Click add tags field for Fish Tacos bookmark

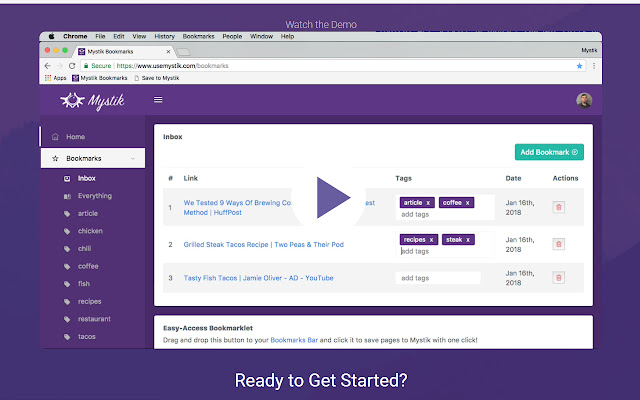[x=438, y=278]
